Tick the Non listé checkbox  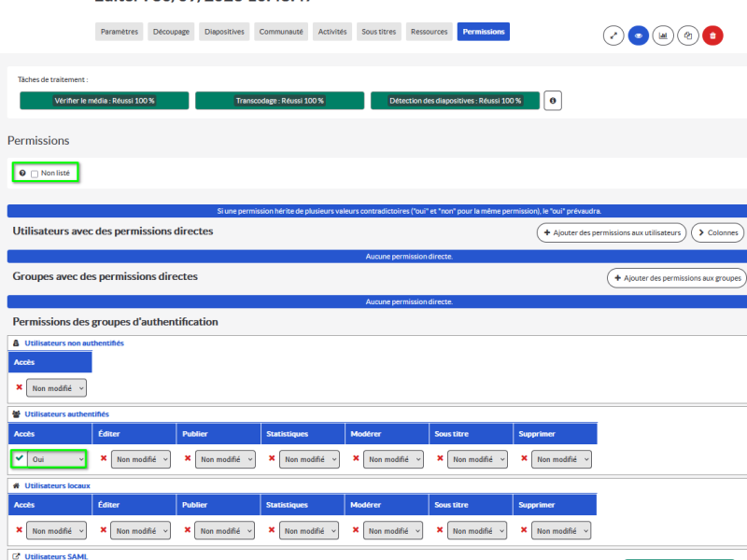(x=35, y=174)
